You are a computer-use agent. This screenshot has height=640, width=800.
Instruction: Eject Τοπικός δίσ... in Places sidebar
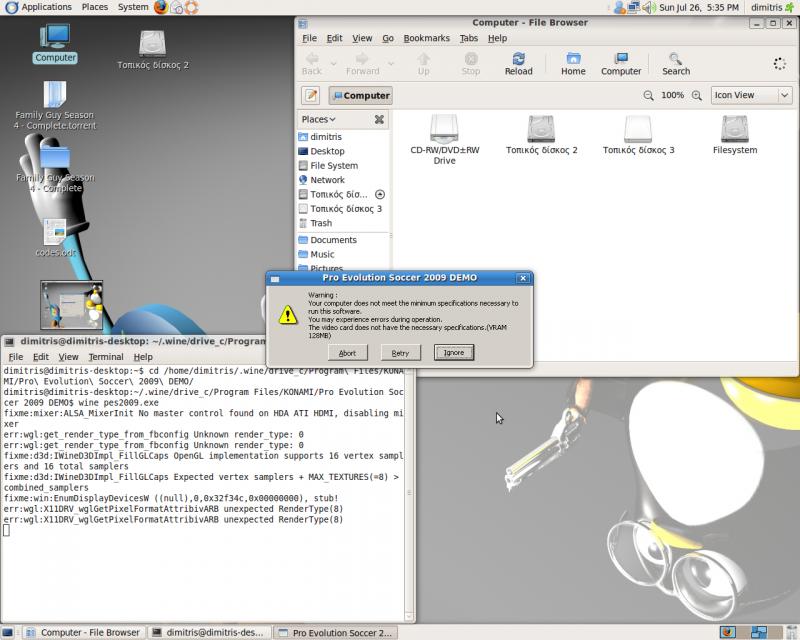[x=380, y=194]
